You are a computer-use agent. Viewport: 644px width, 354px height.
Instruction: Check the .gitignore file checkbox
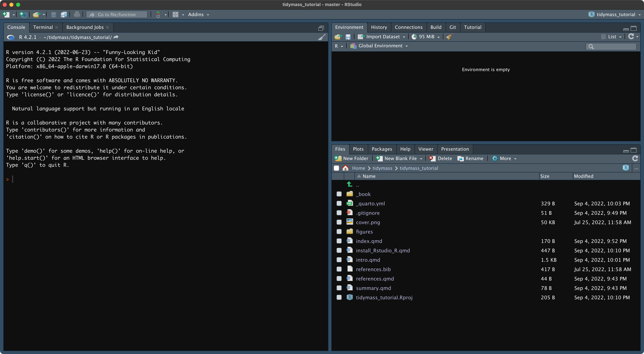click(339, 213)
